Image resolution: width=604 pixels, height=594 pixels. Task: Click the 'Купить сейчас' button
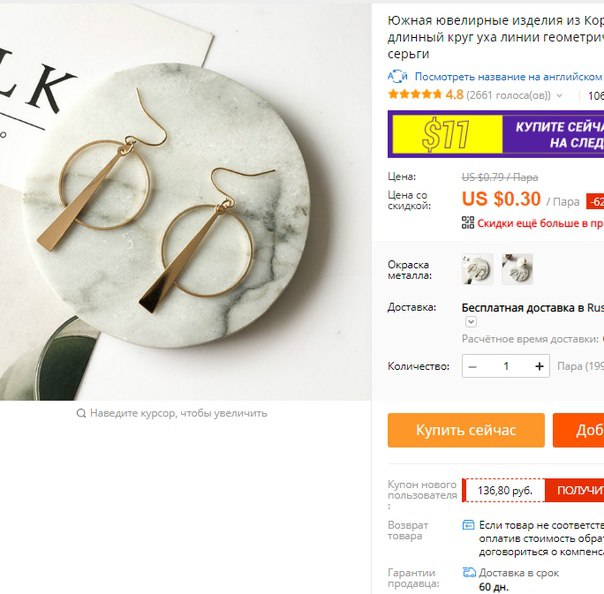point(466,430)
